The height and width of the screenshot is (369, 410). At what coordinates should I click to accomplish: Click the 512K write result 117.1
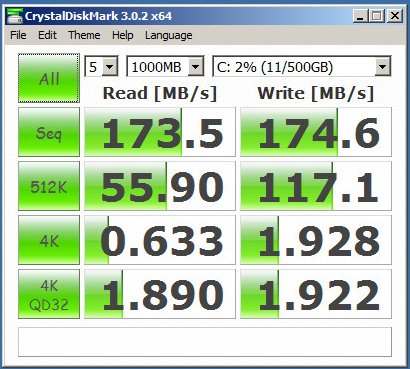(x=316, y=186)
